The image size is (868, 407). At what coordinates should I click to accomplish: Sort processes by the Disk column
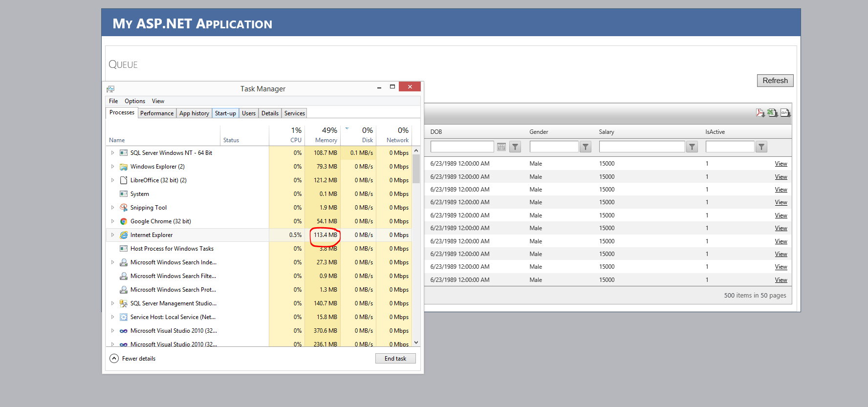pos(358,135)
